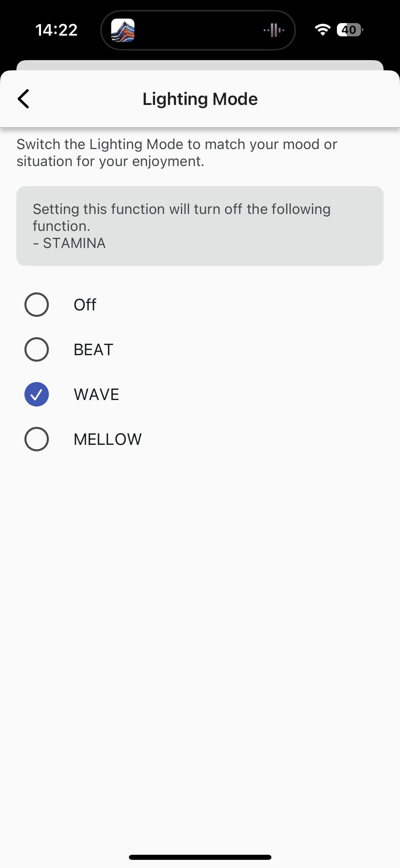Screen dimensions: 400x868
Task: Select the Off radio button
Action: pyautogui.click(x=37, y=305)
